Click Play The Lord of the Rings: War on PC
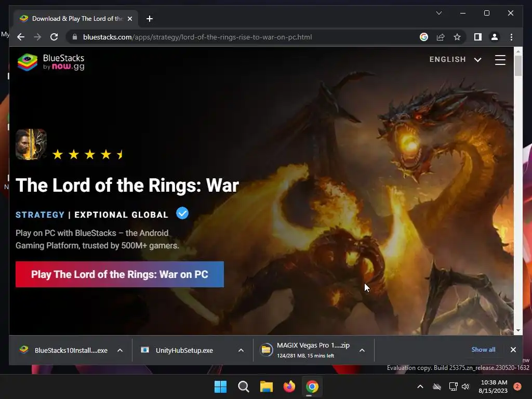Viewport: 532px width, 399px height. [x=119, y=274]
